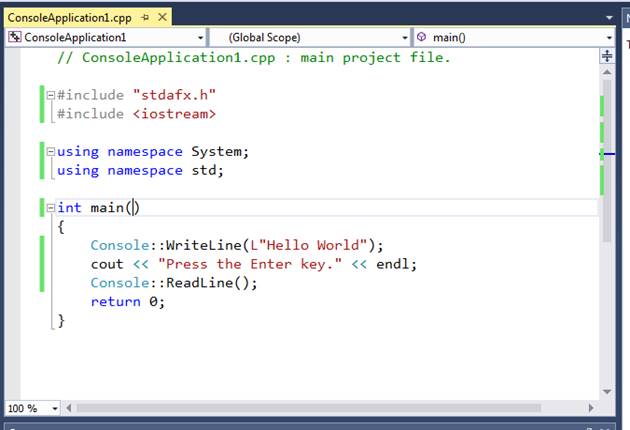Click std in the using namespace line
The image size is (630, 430).
pyautogui.click(x=204, y=170)
